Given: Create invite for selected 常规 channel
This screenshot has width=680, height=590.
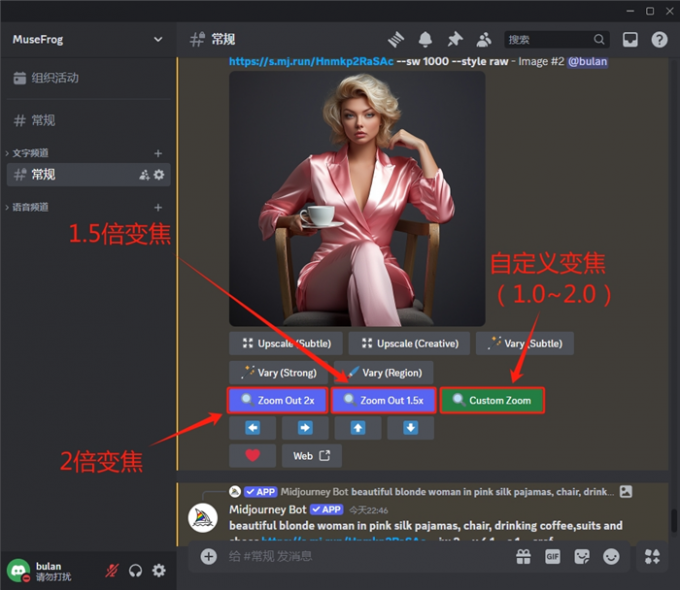Looking at the screenshot, I should (x=144, y=174).
